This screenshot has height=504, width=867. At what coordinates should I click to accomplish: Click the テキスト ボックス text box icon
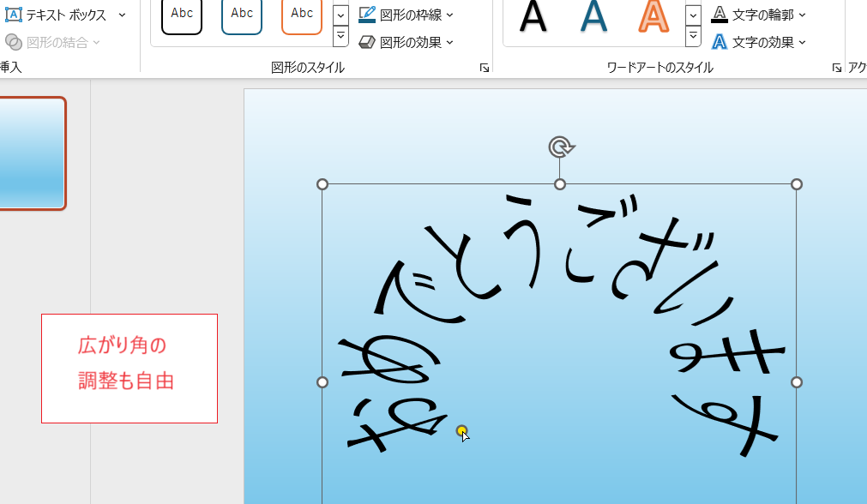click(x=13, y=15)
